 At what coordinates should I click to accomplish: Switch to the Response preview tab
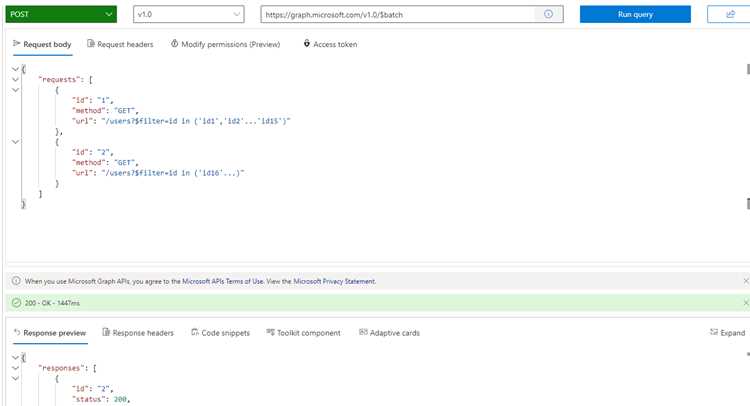pos(50,333)
